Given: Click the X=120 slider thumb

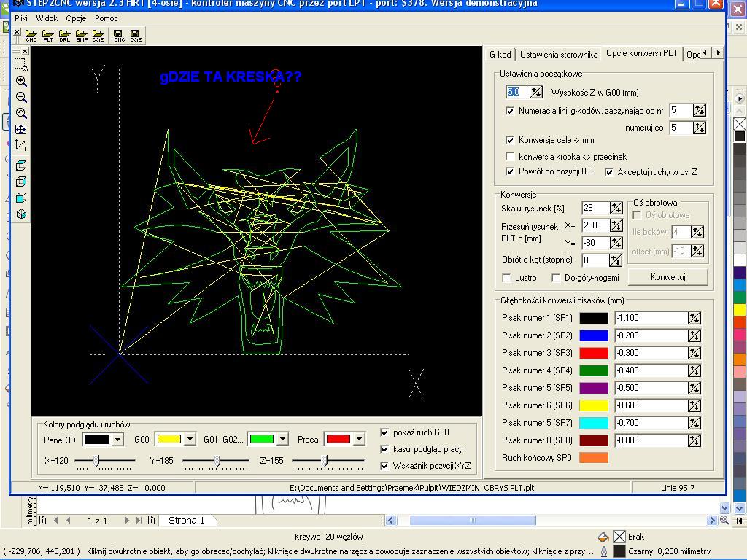Looking at the screenshot, I should click(x=97, y=461).
